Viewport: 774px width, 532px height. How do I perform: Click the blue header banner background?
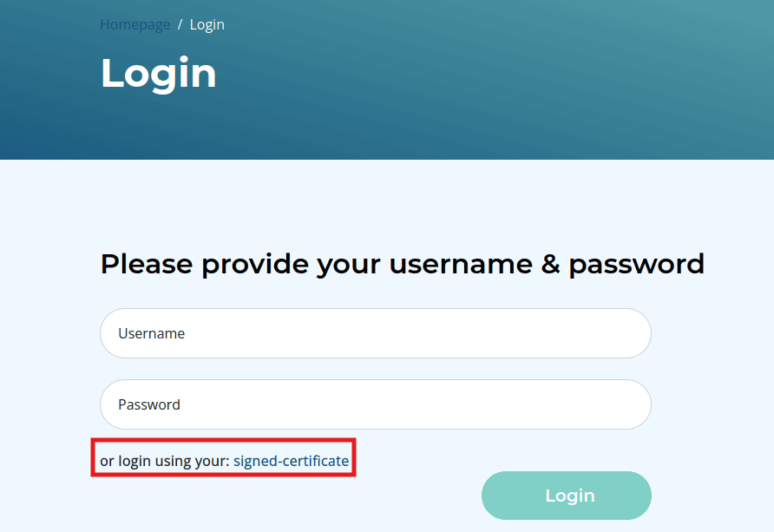tap(521, 87)
